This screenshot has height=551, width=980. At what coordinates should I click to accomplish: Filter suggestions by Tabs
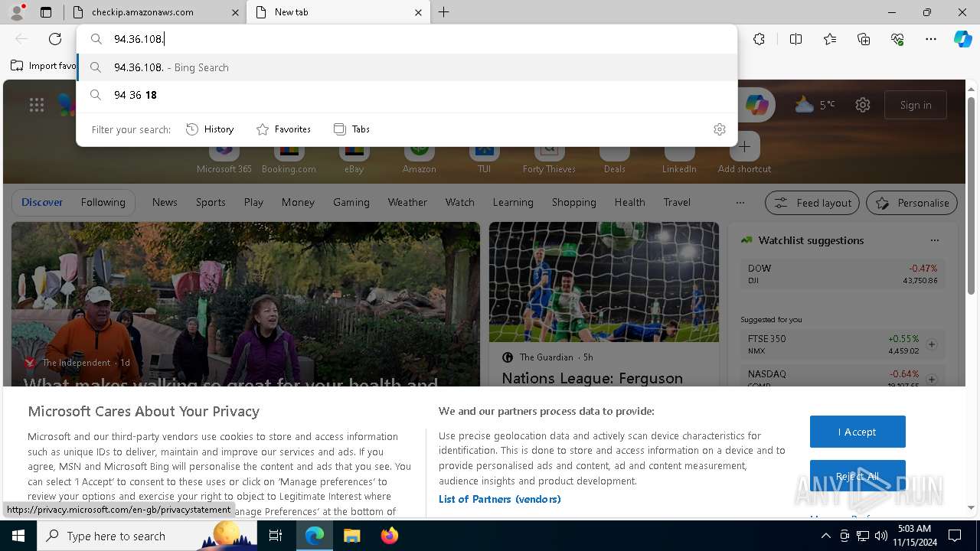(352, 129)
